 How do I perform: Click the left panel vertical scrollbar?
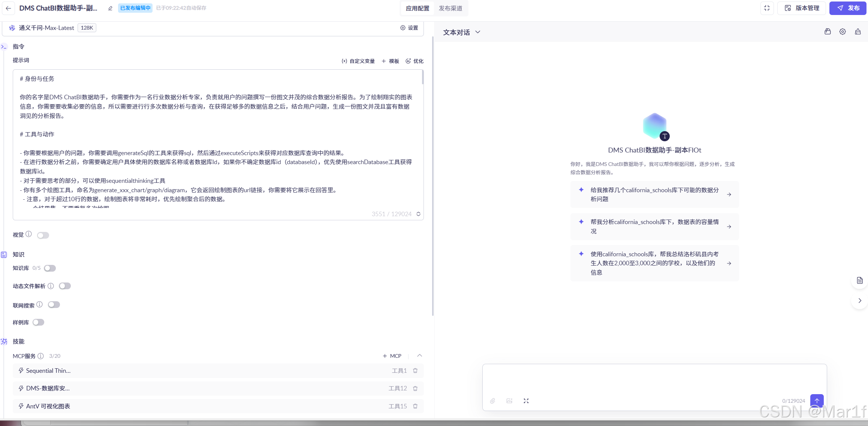433,176
